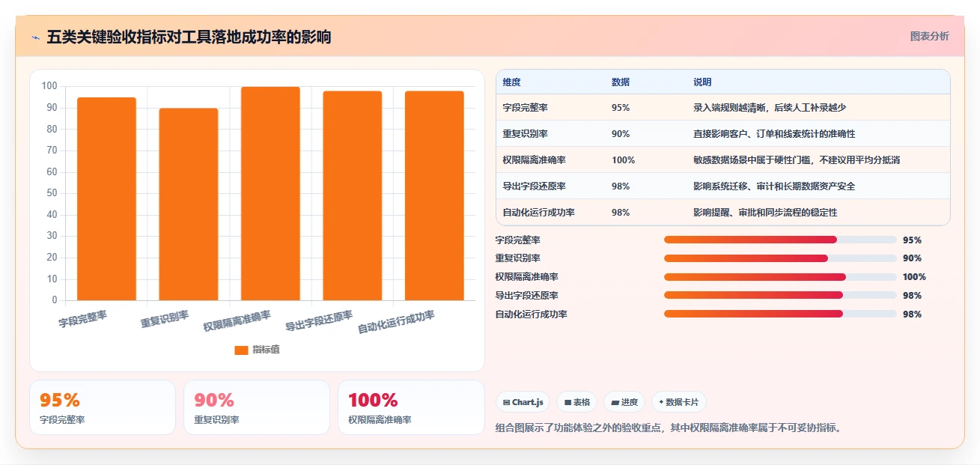Click the 90% 重复识别率 stat card
The width and height of the screenshot is (980, 465).
(x=257, y=407)
